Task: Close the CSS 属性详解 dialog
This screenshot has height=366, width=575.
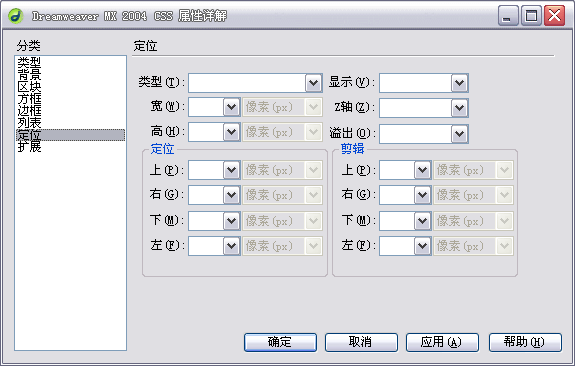Action: pyautogui.click(x=554, y=16)
